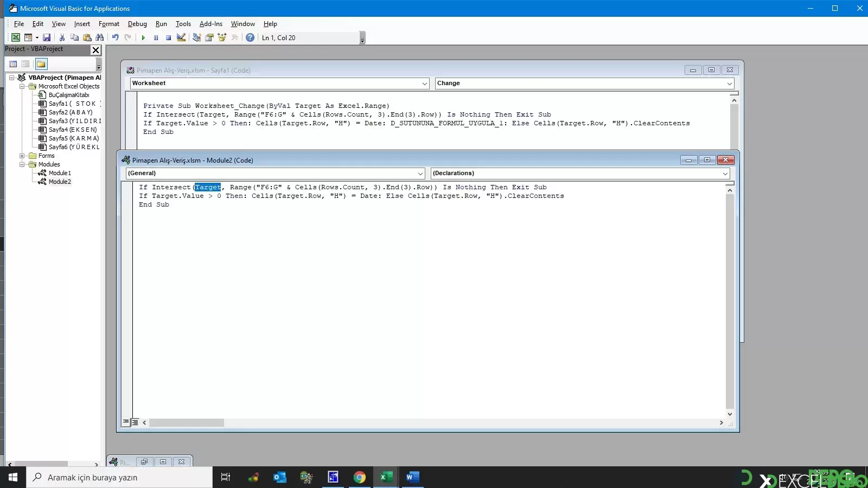This screenshot has width=868, height=488.
Task: Open the Tools menu
Action: click(x=183, y=24)
